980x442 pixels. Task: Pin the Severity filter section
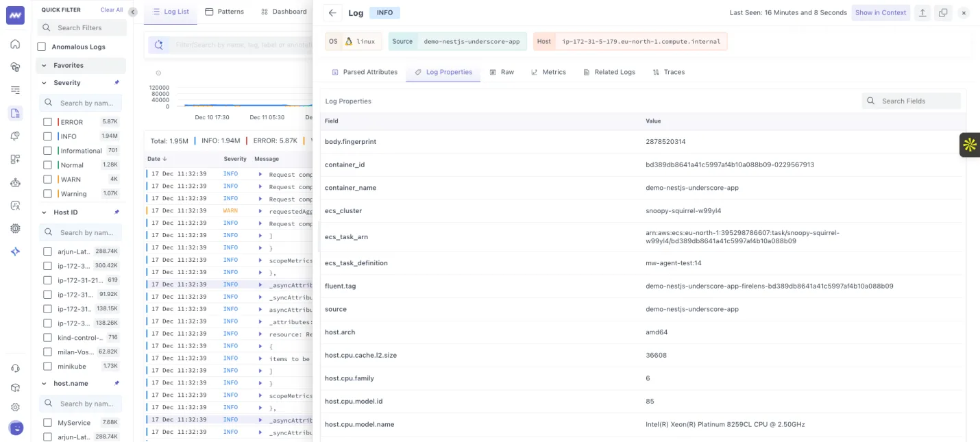coord(117,83)
